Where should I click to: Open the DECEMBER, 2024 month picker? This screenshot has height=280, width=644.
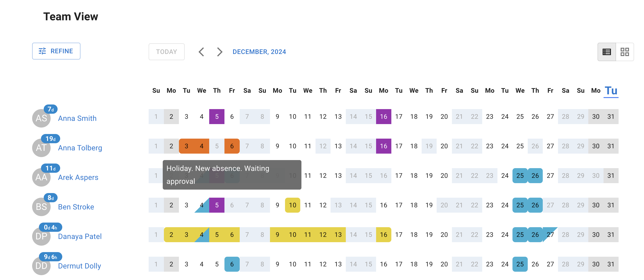259,52
